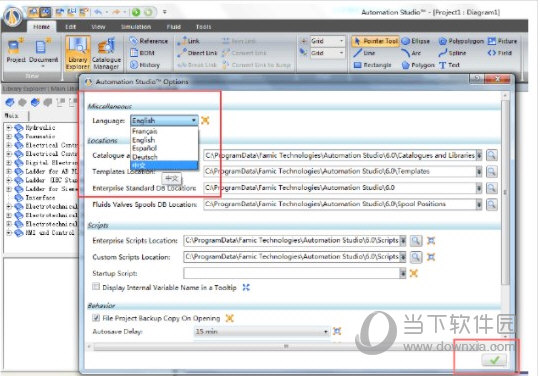Select the Text tool
The width and height of the screenshot is (540, 376).
click(x=450, y=65)
